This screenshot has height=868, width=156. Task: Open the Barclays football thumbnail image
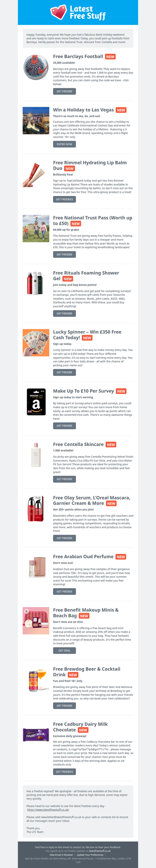pyautogui.click(x=36, y=67)
